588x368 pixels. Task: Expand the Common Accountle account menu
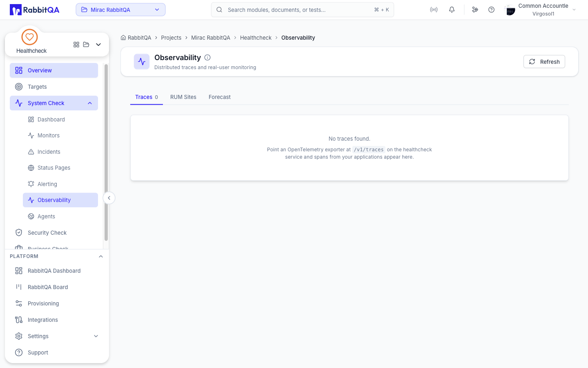pos(574,10)
